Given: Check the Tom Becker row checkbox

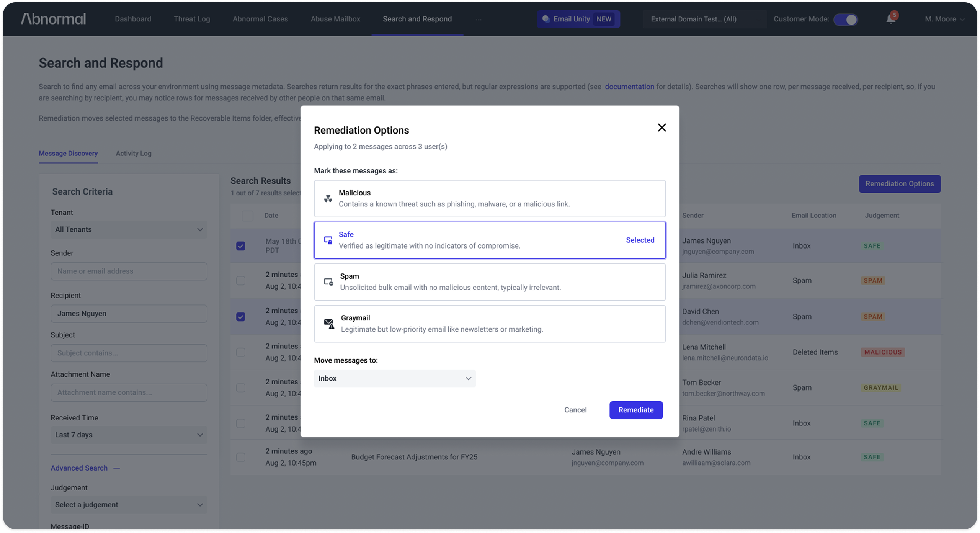Looking at the screenshot, I should pyautogui.click(x=240, y=387).
